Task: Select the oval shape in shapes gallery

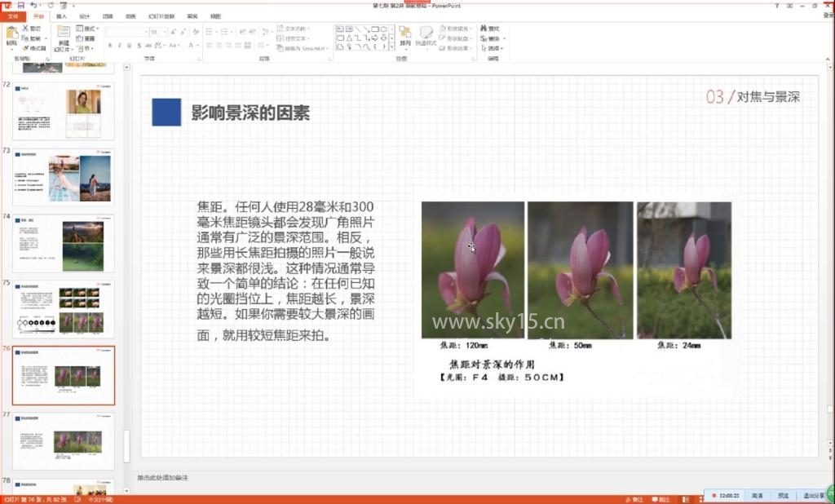Action: [x=383, y=29]
